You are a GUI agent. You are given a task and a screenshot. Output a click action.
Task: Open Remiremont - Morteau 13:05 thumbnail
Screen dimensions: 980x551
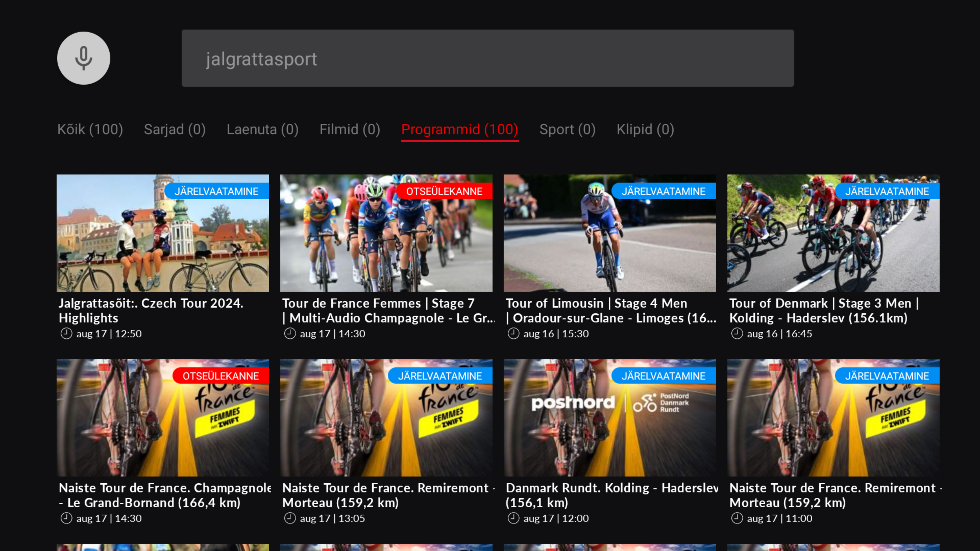(x=386, y=418)
